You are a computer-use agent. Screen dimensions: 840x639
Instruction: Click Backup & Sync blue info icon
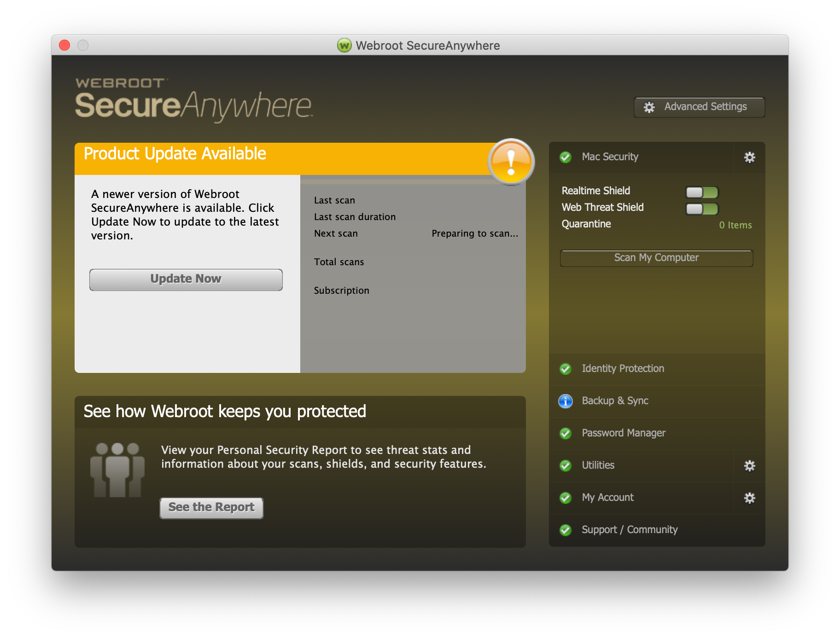click(566, 401)
